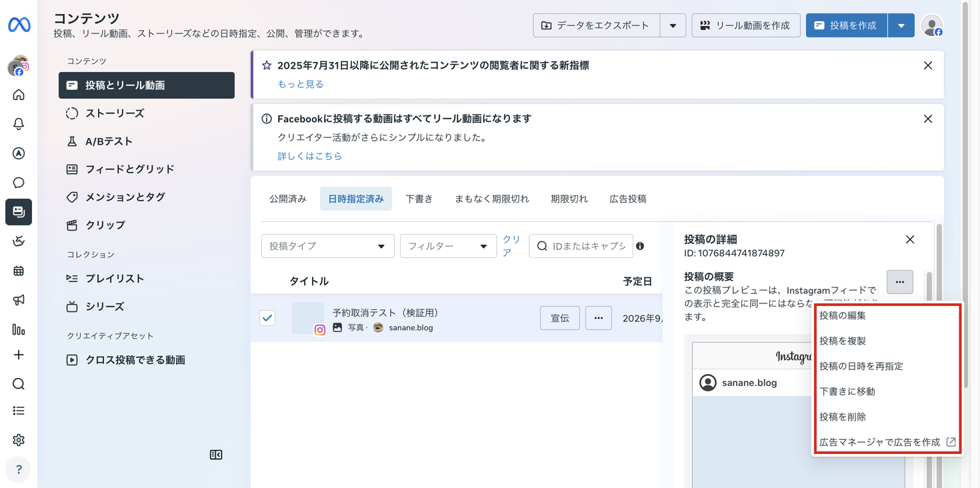Open クロス投稿できる動画 in sidebar
The height and width of the screenshot is (488, 980).
tap(147, 360)
